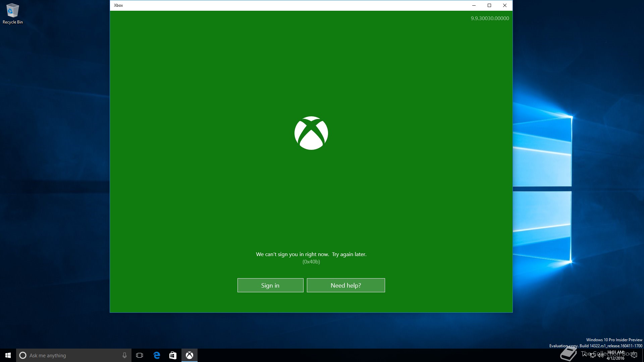Click the Cortana circle icon
Screen dimensions: 644x362
point(23,355)
